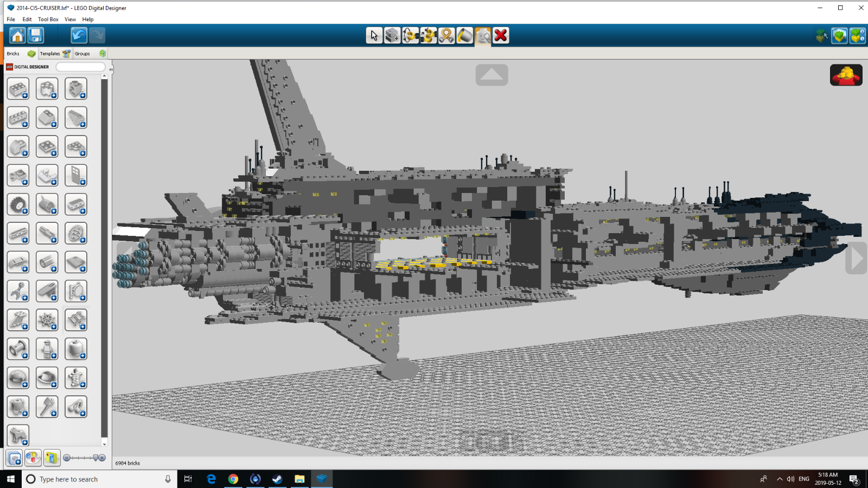Switch to the Templates tab
Viewport: 868px width, 488px height.
click(50, 54)
